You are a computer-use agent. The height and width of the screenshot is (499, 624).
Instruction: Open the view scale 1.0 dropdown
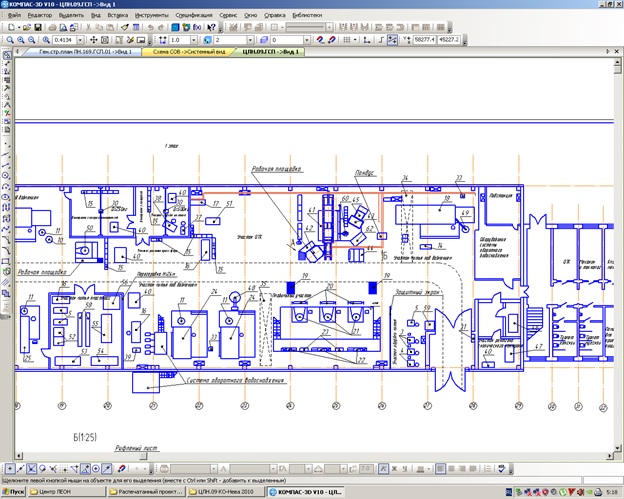(193, 40)
